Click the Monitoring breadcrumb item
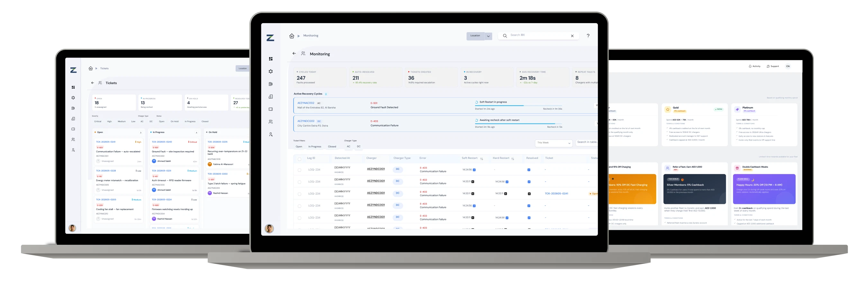 pyautogui.click(x=311, y=36)
